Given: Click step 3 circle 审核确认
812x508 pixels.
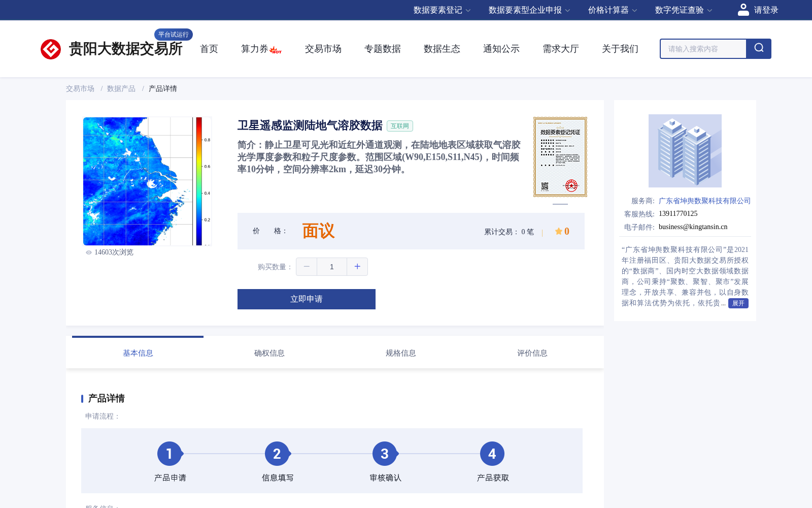Looking at the screenshot, I should click(x=385, y=454).
